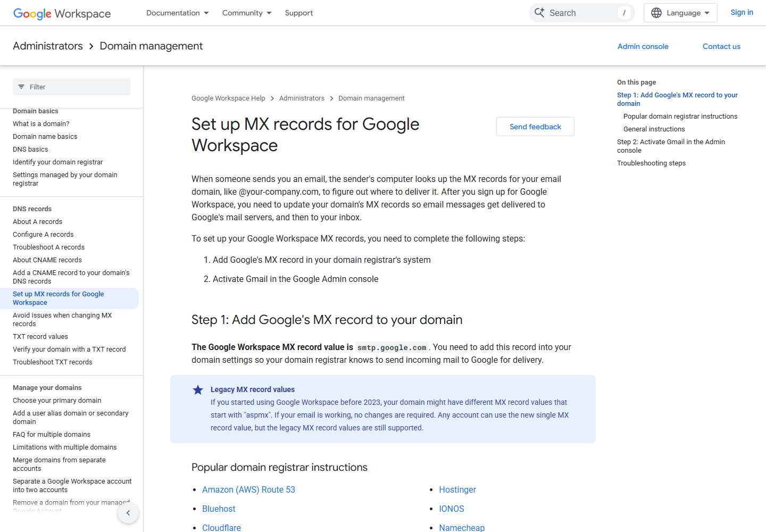Open 'Choose your primary domain' sidebar item
The height and width of the screenshot is (532, 766).
[57, 401]
